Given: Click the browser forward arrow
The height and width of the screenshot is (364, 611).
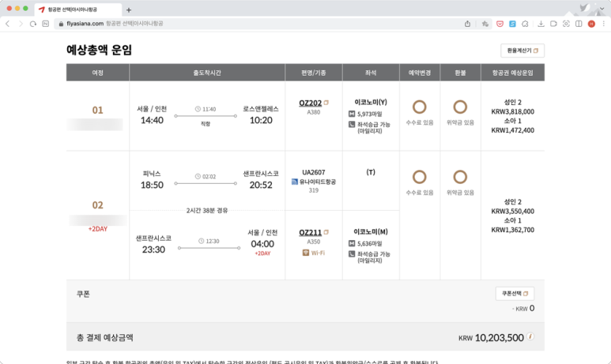Looking at the screenshot, I should click(x=21, y=24).
